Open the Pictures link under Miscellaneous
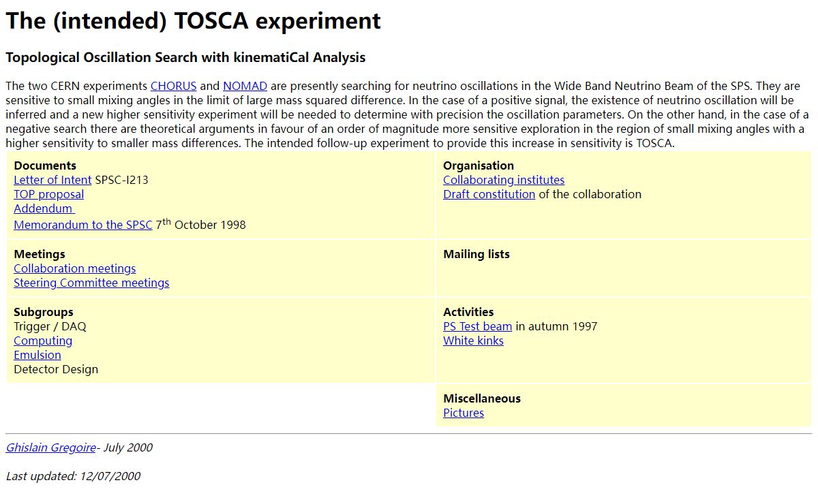Screen dimensions: 818x504 (464, 413)
